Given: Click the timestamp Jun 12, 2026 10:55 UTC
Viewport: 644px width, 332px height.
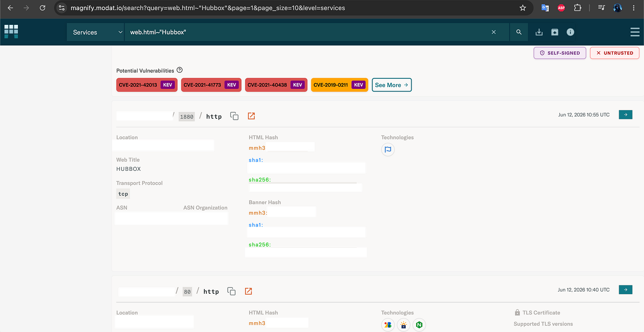Looking at the screenshot, I should [584, 115].
